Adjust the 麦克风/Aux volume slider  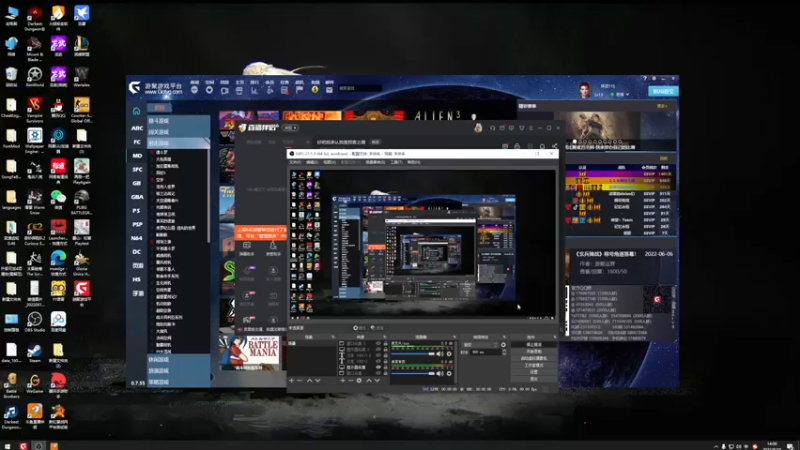click(413, 354)
